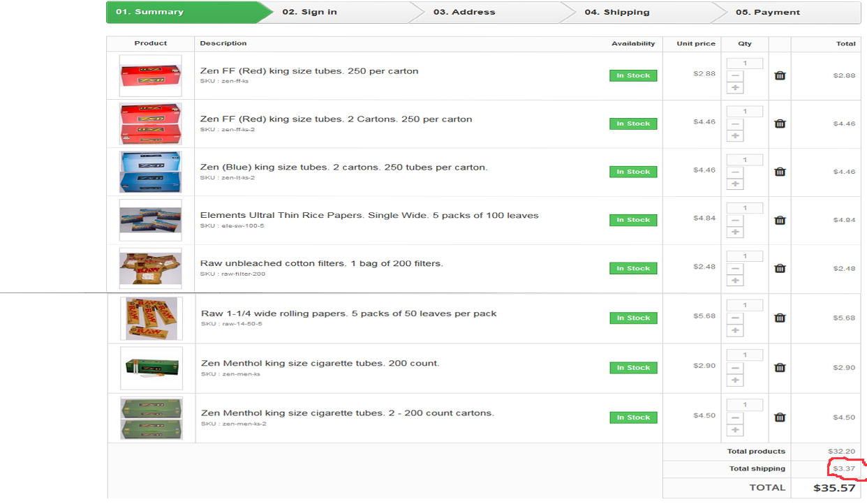
Task: Open Zen FF (Red) 250 per carton product link
Action: (309, 71)
